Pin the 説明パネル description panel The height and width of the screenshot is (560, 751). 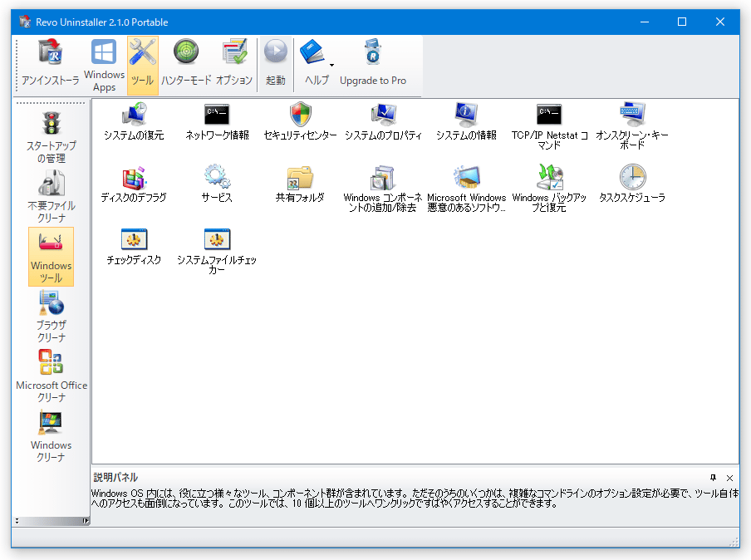click(x=713, y=478)
